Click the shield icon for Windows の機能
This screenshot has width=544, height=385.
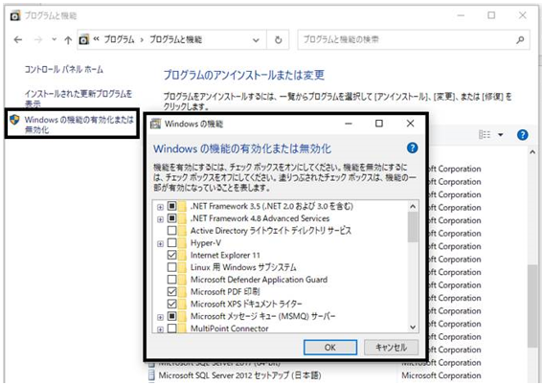coord(14,120)
